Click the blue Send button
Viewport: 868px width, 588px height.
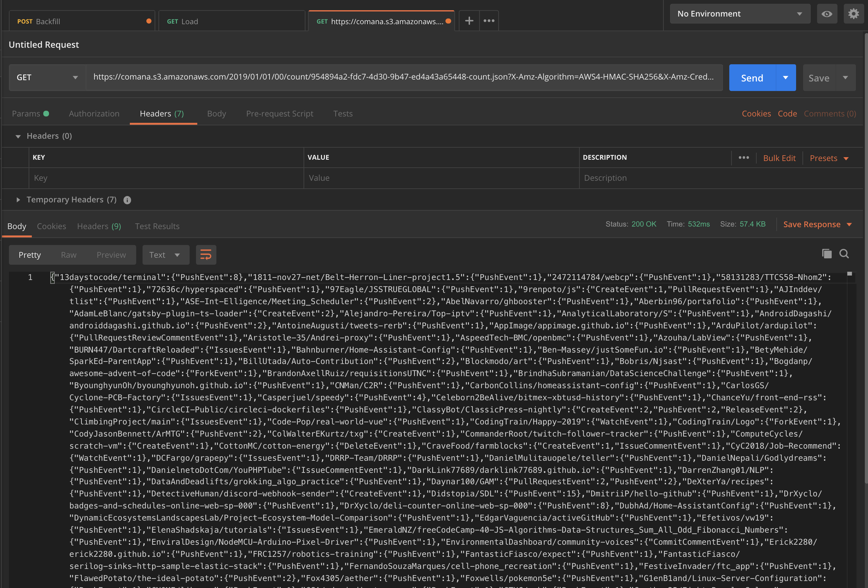coord(752,78)
